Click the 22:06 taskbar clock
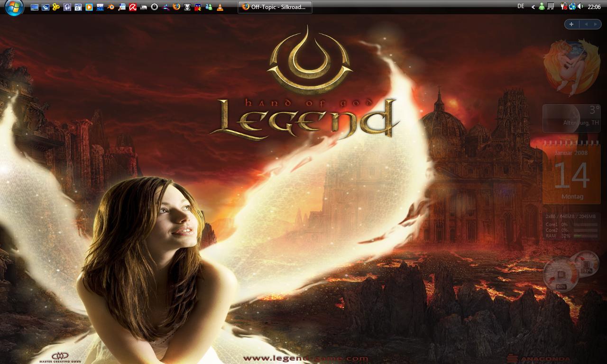Viewport: 607px width, 364px height. tap(594, 7)
